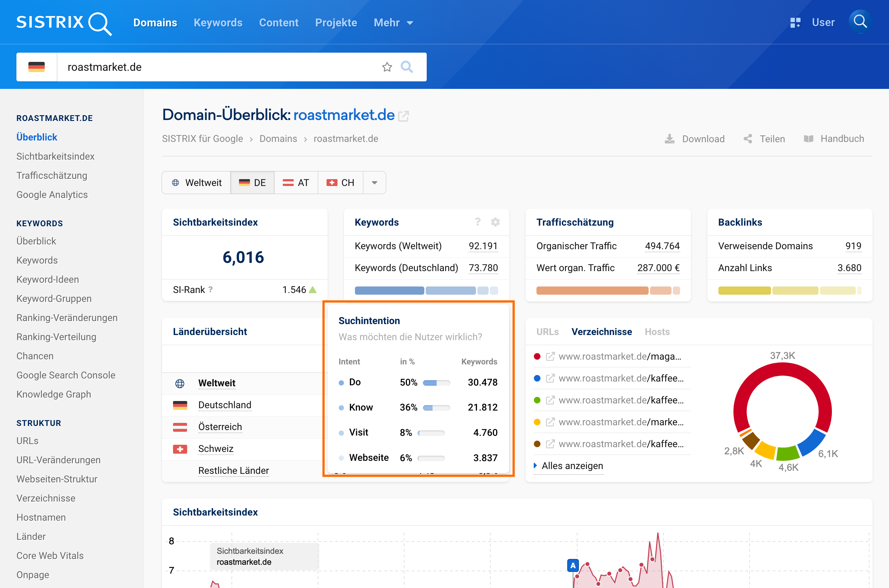Screen dimensions: 889x588
Task: Click the magnifier icon in the domain search box
Action: pyautogui.click(x=407, y=67)
